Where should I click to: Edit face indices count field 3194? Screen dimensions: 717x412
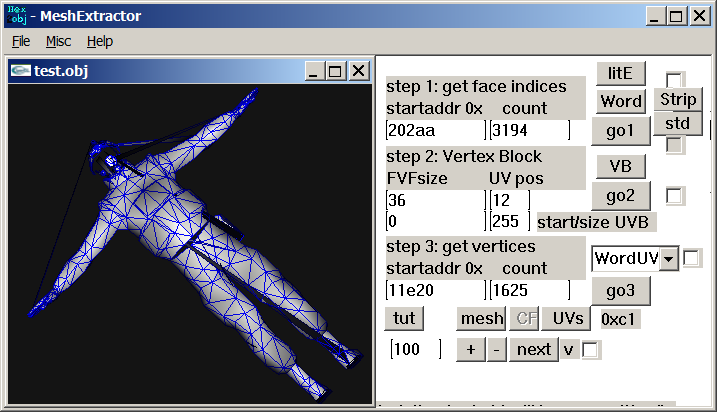pyautogui.click(x=530, y=130)
